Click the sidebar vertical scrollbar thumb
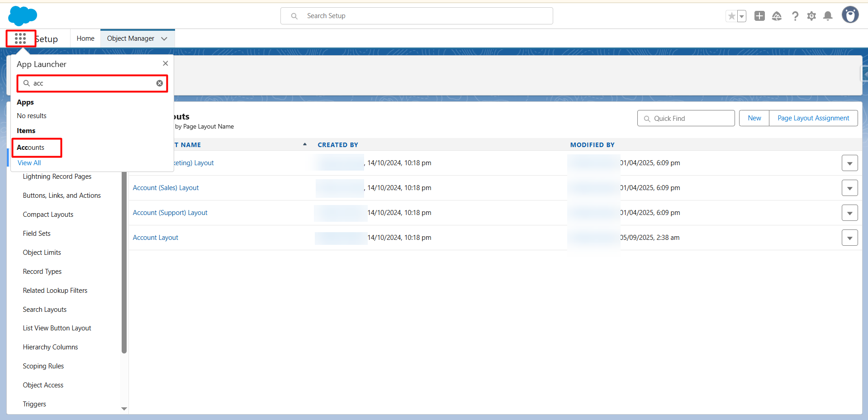The image size is (868, 420). coord(124,262)
